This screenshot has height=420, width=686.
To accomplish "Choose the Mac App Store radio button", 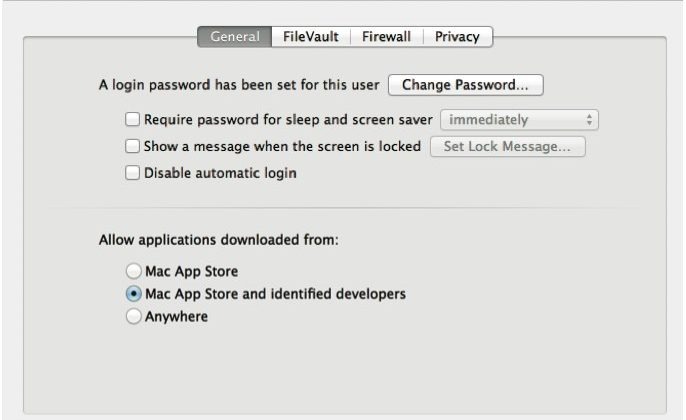I will point(133,271).
